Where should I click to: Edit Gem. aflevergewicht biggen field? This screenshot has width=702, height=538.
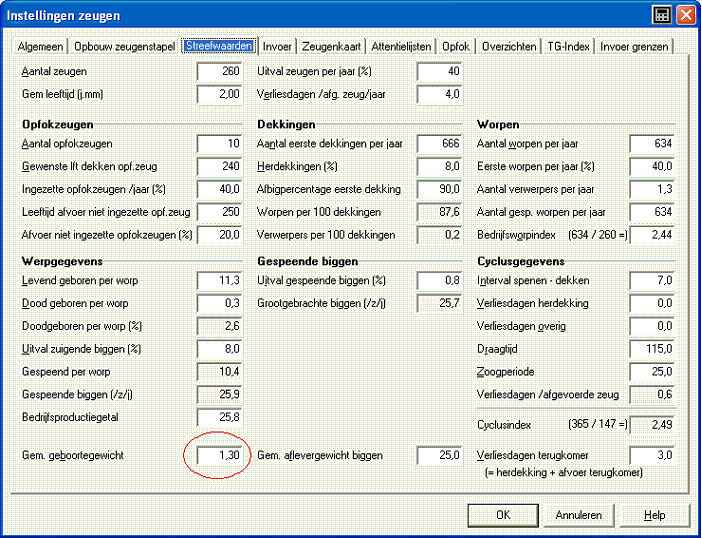pos(440,456)
